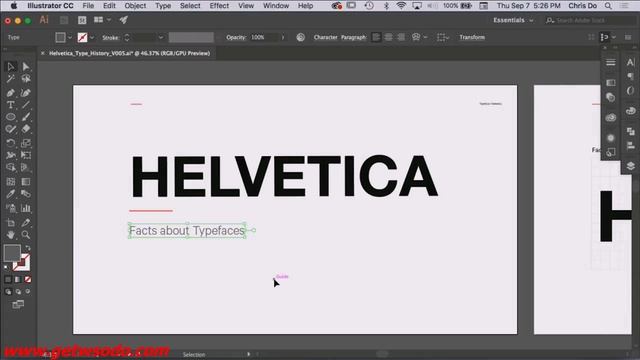Select the Artboard tool
This screenshot has height=360, width=640.
pos(11,222)
